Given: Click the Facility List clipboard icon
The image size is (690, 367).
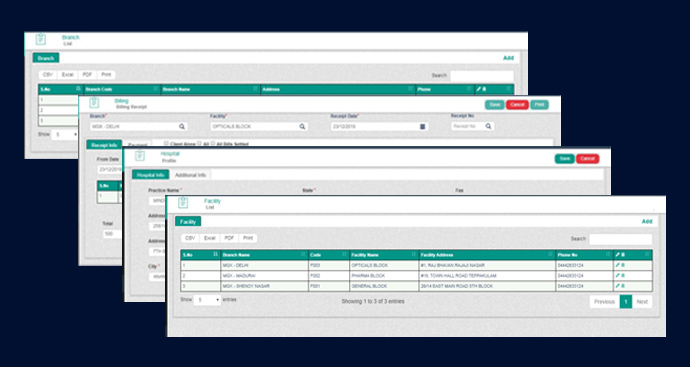Looking at the screenshot, I should point(183,203).
